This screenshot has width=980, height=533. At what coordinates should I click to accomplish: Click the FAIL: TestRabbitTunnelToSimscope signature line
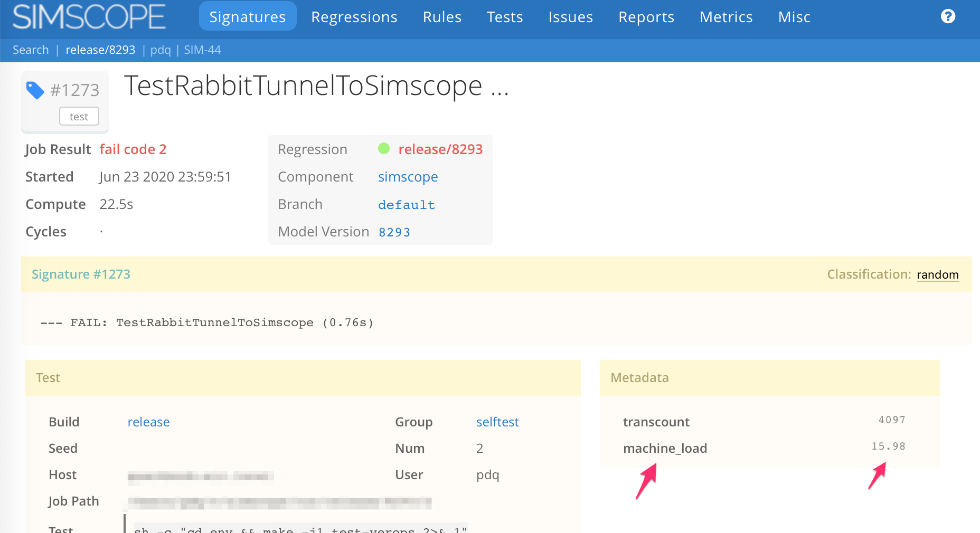click(207, 322)
